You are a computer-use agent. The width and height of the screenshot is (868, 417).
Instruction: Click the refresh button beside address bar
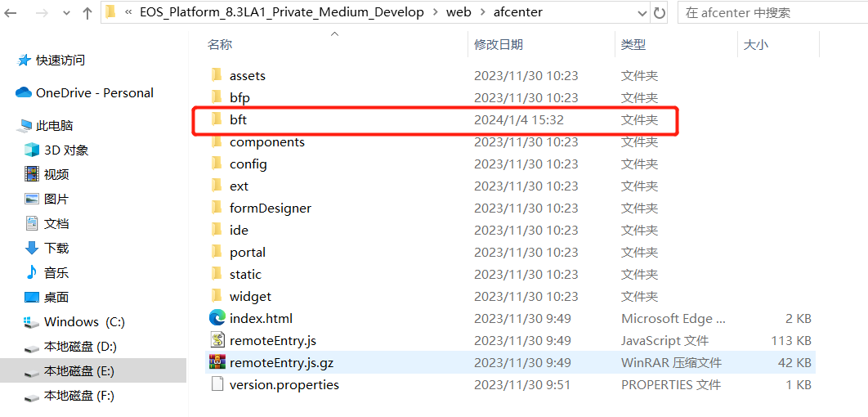(660, 13)
